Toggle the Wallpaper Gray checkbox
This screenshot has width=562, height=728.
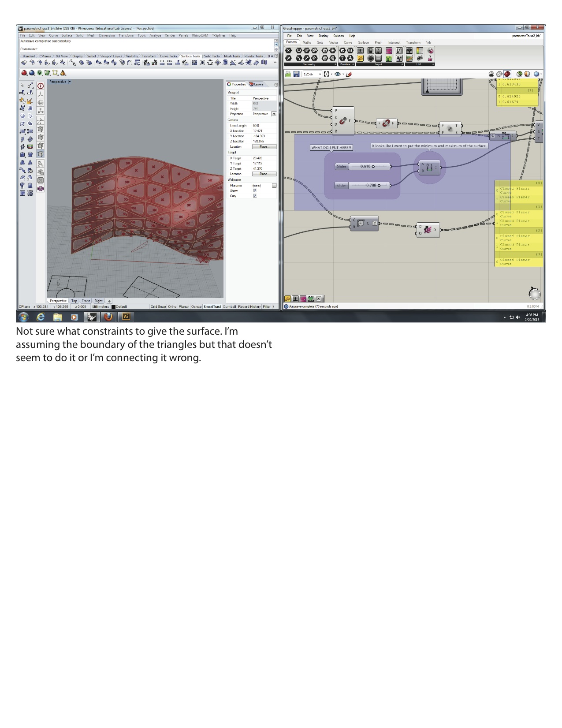tap(254, 196)
